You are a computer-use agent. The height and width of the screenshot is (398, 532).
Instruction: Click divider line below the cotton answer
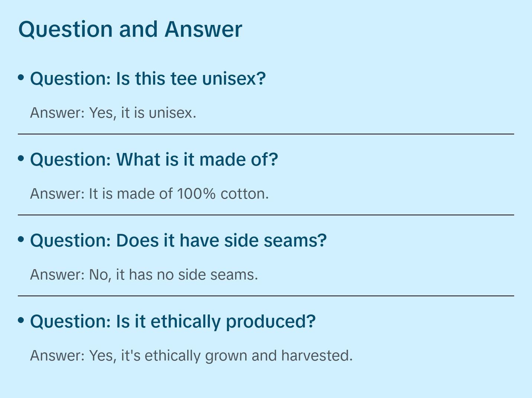(266, 215)
